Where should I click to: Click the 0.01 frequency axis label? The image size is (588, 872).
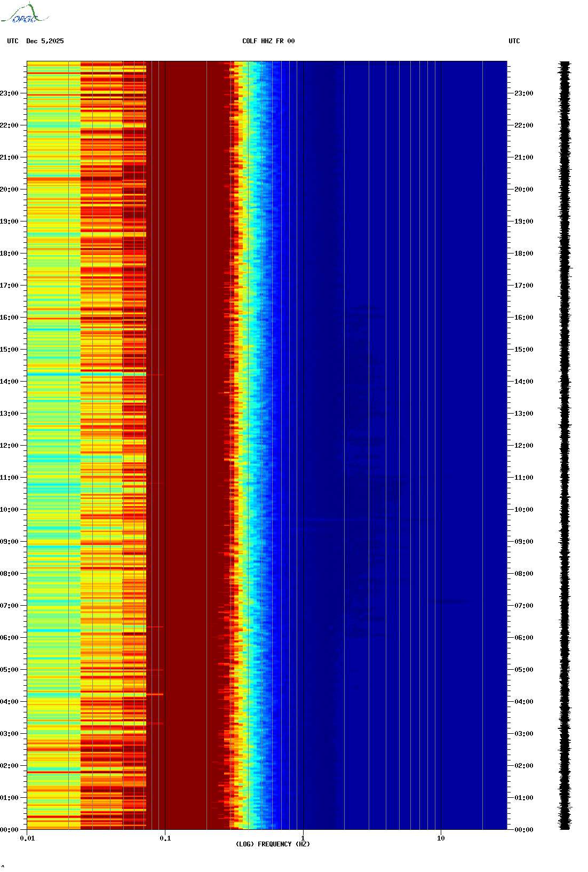coord(27,838)
